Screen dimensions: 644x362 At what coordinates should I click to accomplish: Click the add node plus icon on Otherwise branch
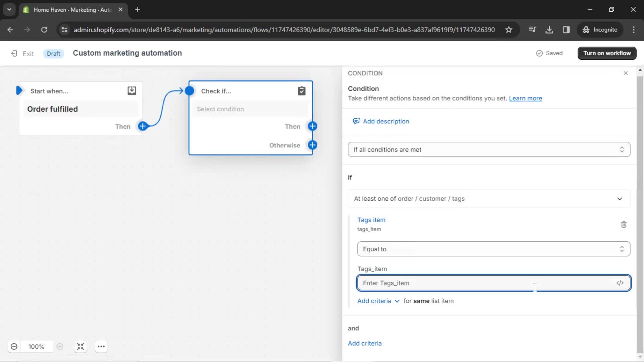tap(312, 144)
